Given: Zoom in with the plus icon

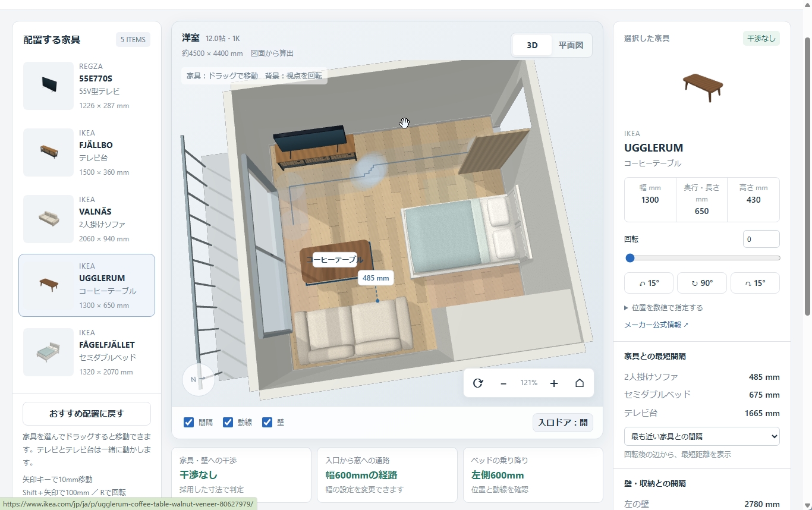Looking at the screenshot, I should (554, 383).
